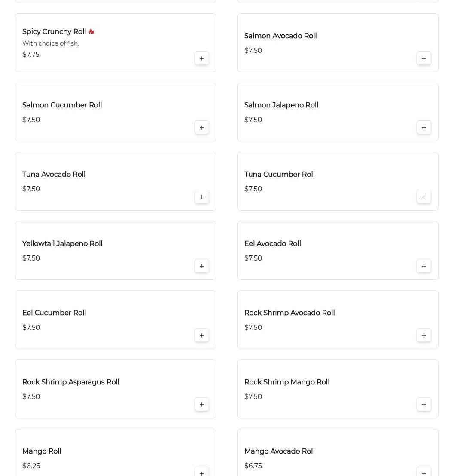
Task: Tap plus on Rock Shrimp Asparagus Roll
Action: click(202, 405)
